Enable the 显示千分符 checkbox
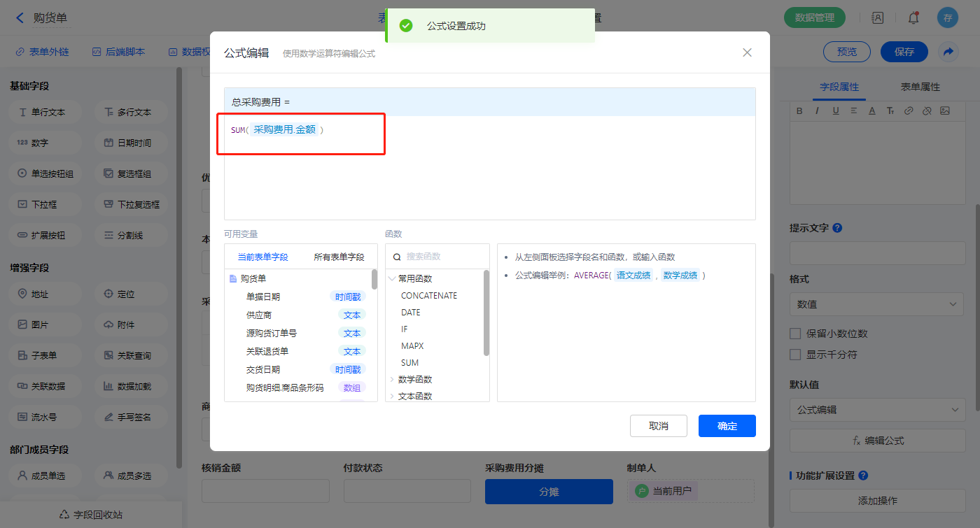 [795, 355]
